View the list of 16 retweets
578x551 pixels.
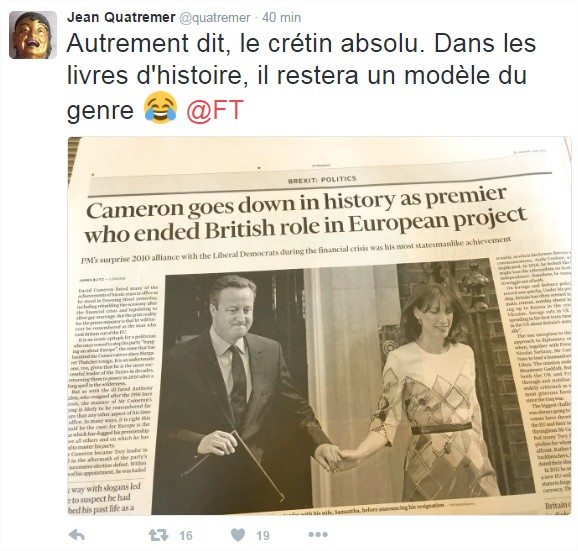pos(186,535)
